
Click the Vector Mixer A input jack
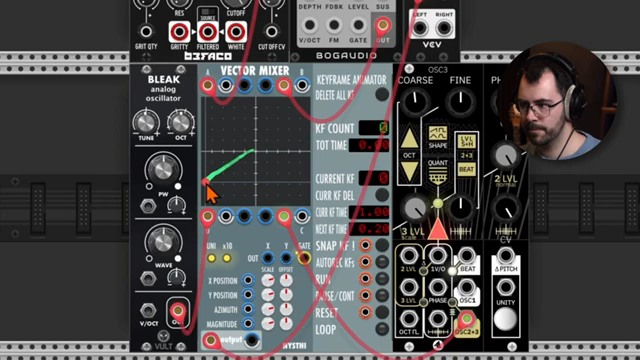coord(207,85)
